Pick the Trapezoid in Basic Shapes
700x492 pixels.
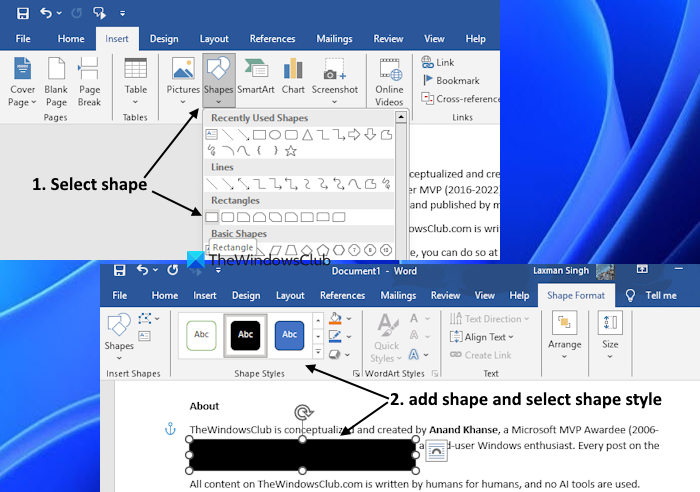click(291, 250)
